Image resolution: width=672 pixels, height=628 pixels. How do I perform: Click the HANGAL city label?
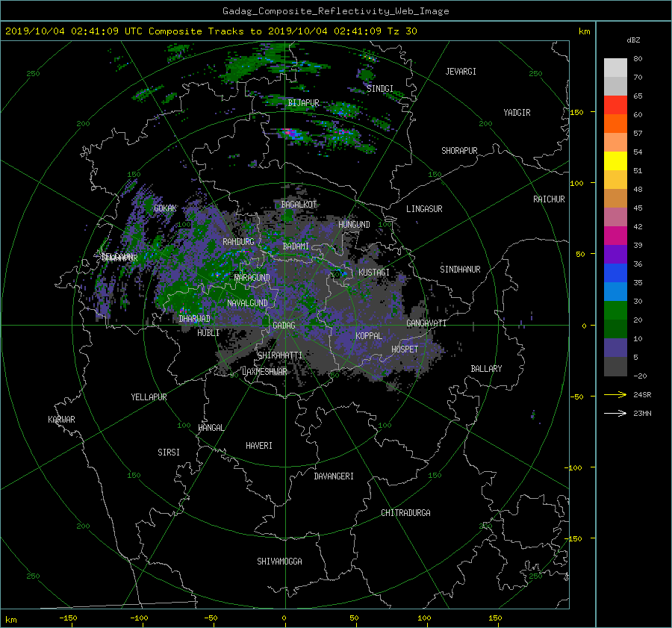click(211, 428)
